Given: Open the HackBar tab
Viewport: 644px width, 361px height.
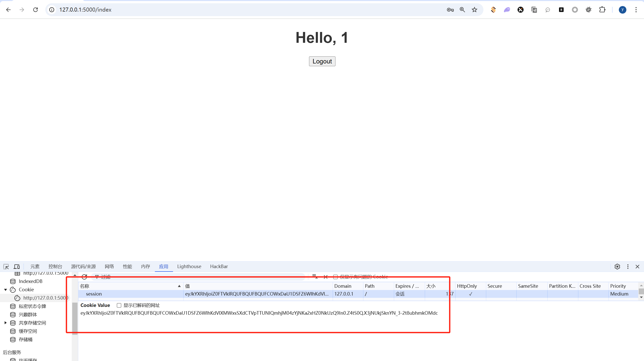Looking at the screenshot, I should coord(219,266).
